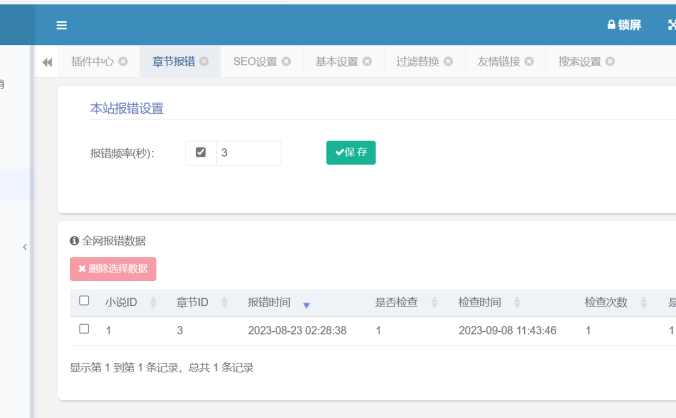Screen dimensions: 676x418
Task: Open the 过滤替换 tab
Action: pyautogui.click(x=417, y=62)
